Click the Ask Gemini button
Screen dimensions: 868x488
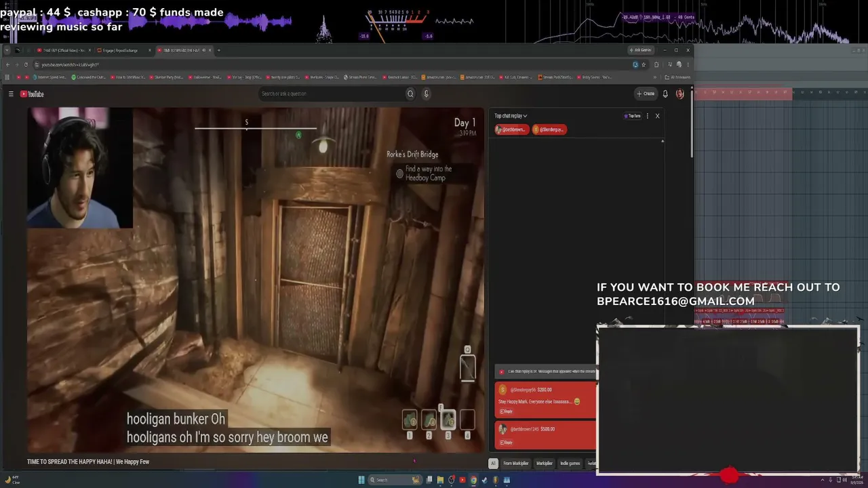click(x=640, y=50)
